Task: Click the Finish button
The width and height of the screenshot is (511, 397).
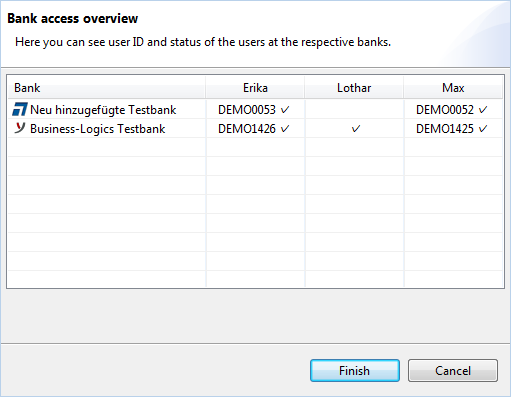Action: 355,370
